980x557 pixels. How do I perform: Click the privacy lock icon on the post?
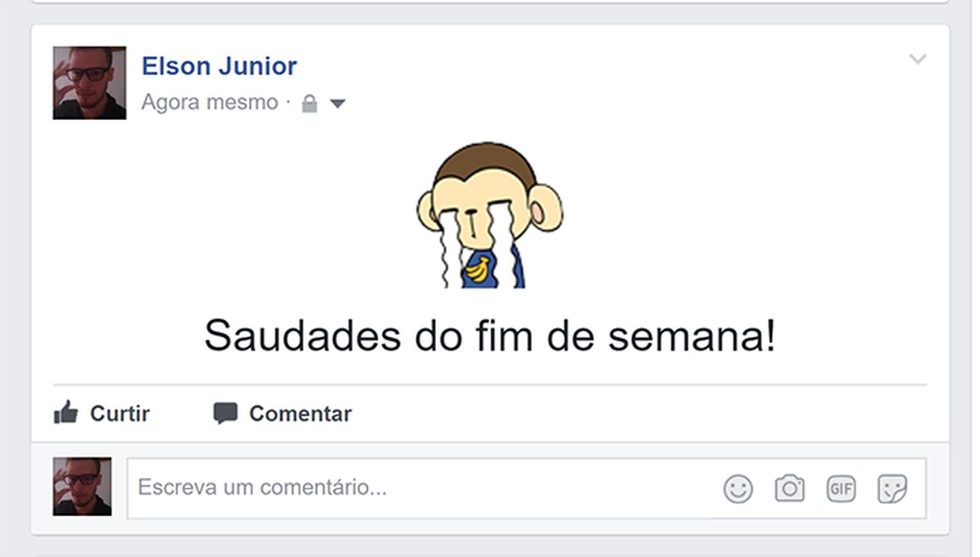pyautogui.click(x=309, y=102)
